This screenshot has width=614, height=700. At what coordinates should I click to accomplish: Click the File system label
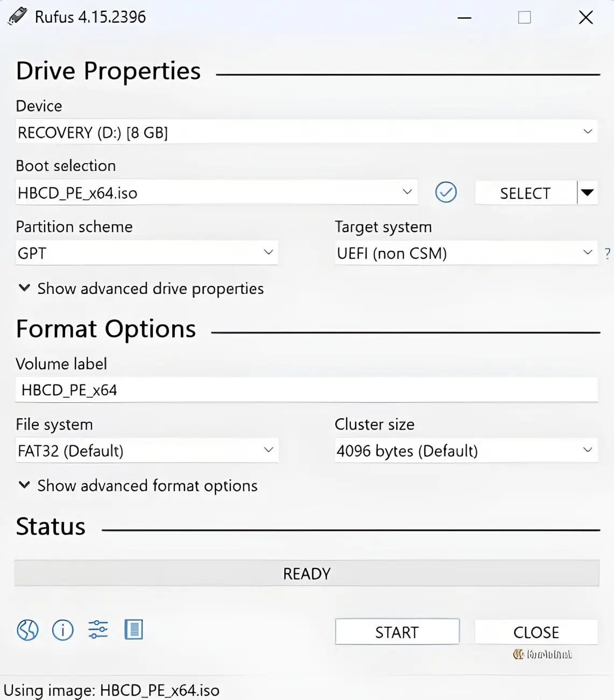(x=54, y=424)
